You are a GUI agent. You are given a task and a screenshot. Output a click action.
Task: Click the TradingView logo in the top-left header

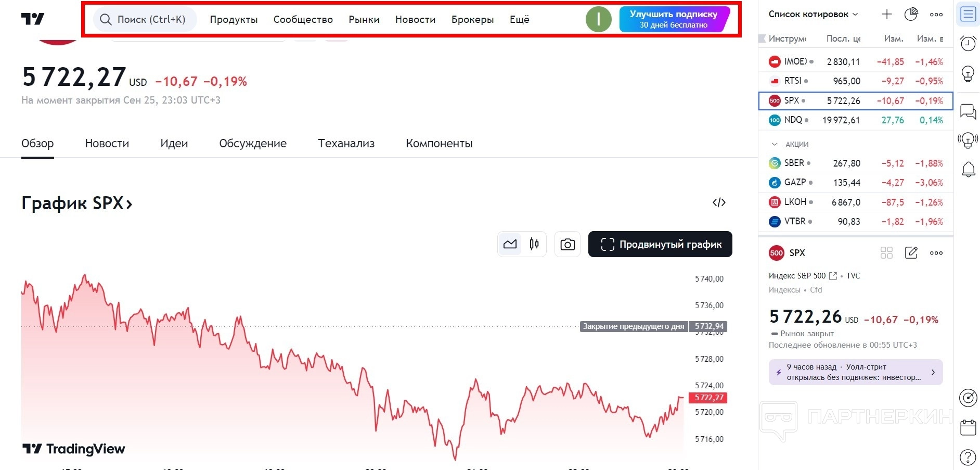pyautogui.click(x=33, y=19)
